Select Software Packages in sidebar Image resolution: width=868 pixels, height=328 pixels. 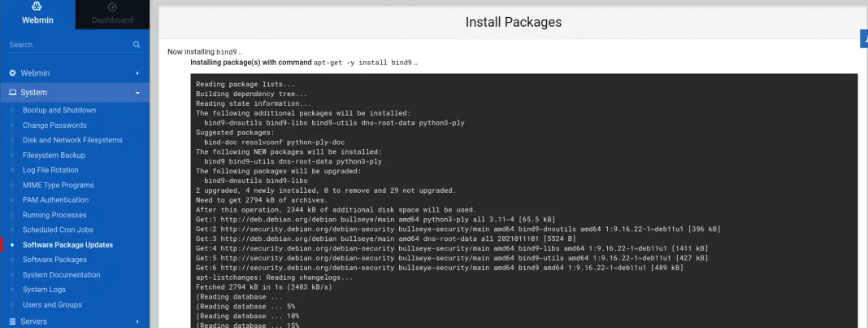(54, 260)
